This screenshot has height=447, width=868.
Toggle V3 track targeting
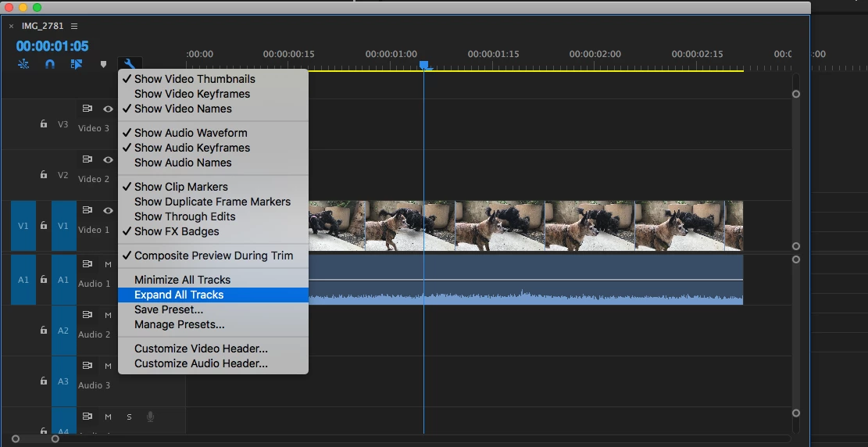point(63,124)
